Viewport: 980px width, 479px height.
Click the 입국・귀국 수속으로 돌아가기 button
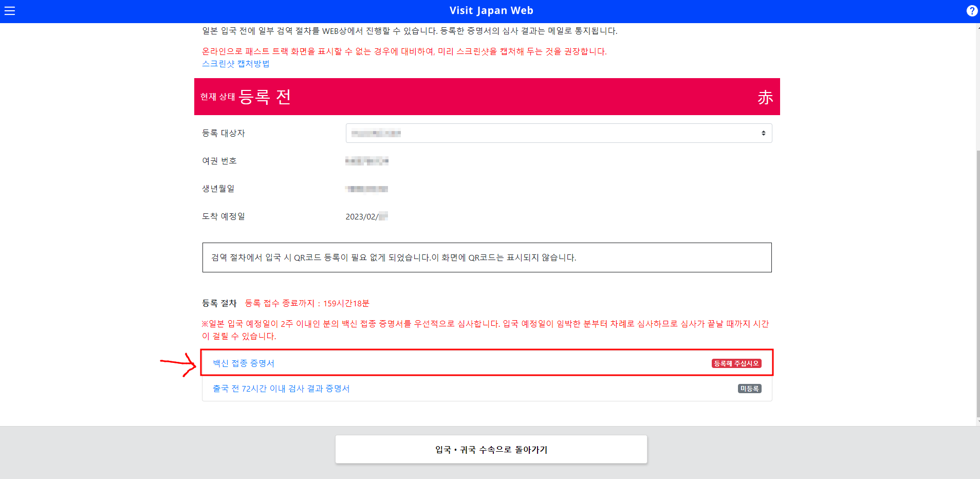tap(491, 450)
